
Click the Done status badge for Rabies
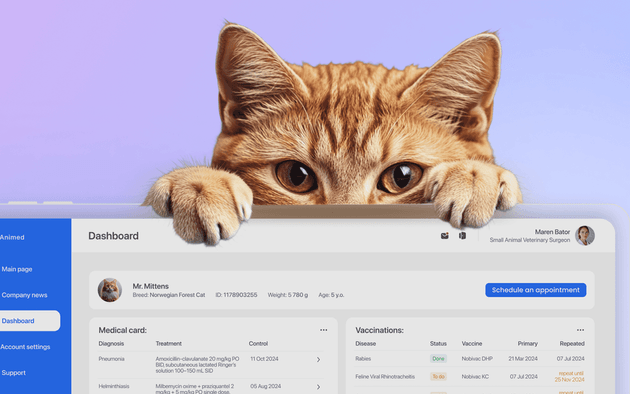click(x=438, y=359)
